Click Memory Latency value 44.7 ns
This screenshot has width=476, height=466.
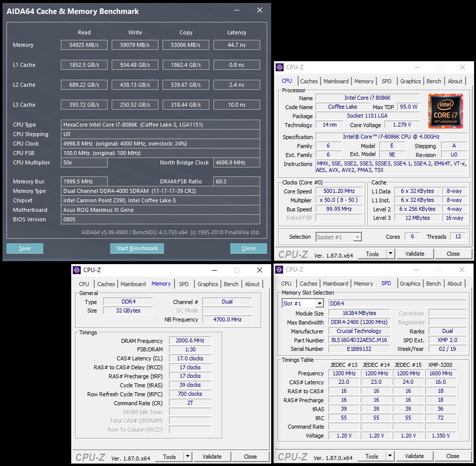[237, 45]
